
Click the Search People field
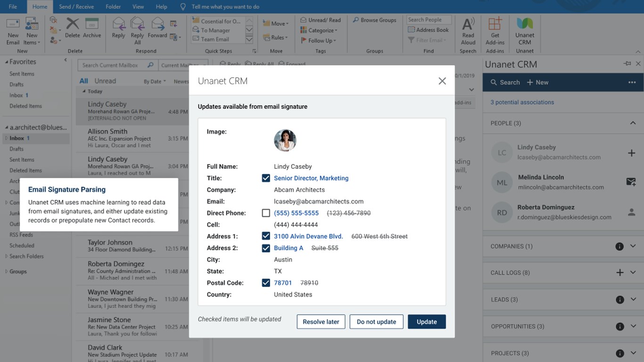(429, 20)
